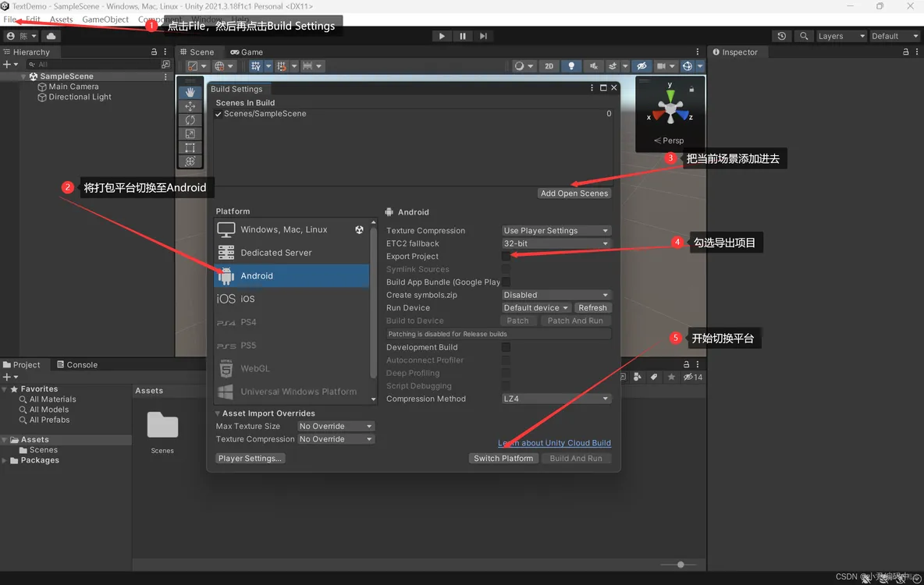Enable Build App Bundle checkbox
This screenshot has width=924, height=585.
click(506, 282)
